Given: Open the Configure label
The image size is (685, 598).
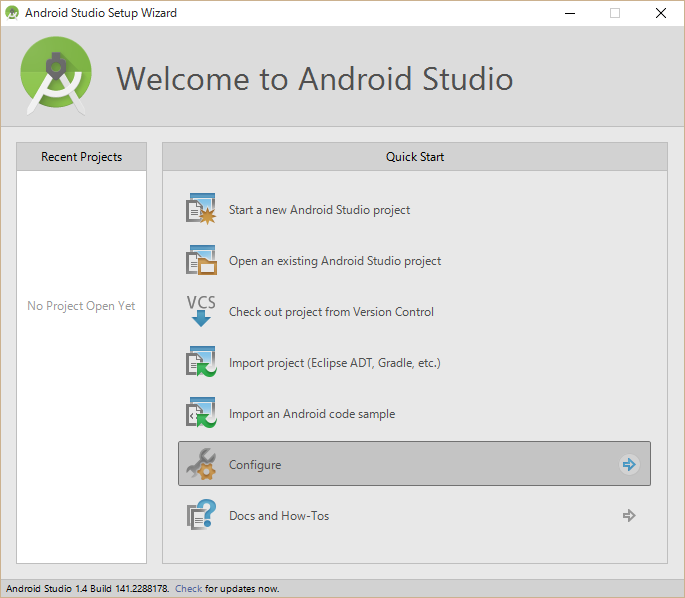Looking at the screenshot, I should point(255,465).
